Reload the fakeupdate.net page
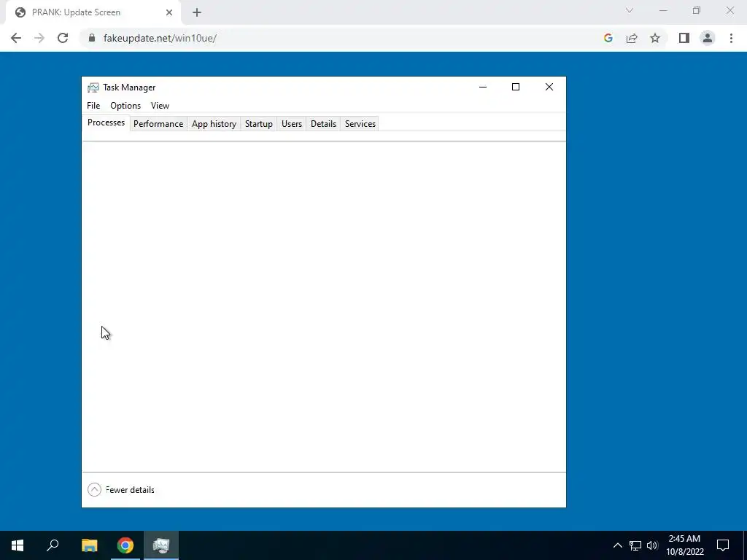 [x=63, y=38]
